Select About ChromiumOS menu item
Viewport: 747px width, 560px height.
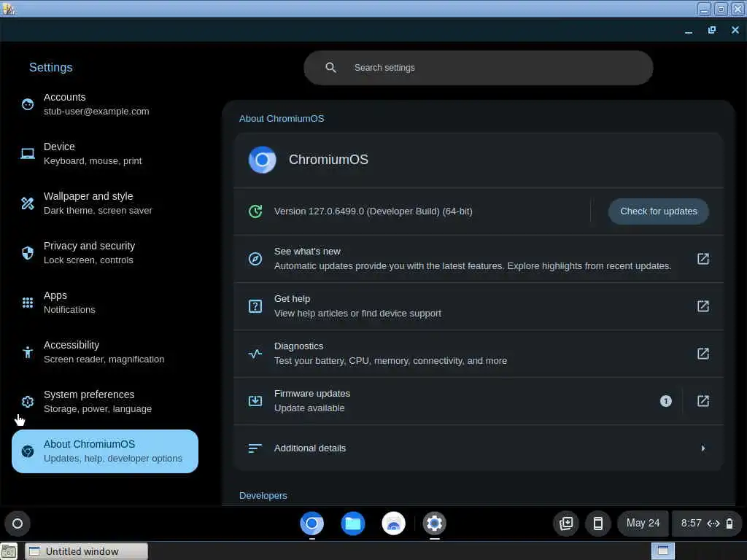click(x=105, y=451)
